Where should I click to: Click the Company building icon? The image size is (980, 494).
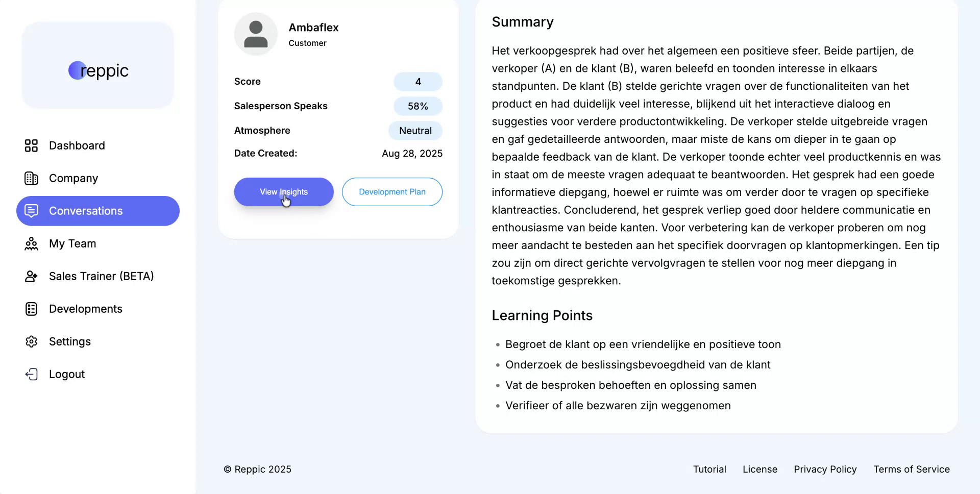pos(31,179)
